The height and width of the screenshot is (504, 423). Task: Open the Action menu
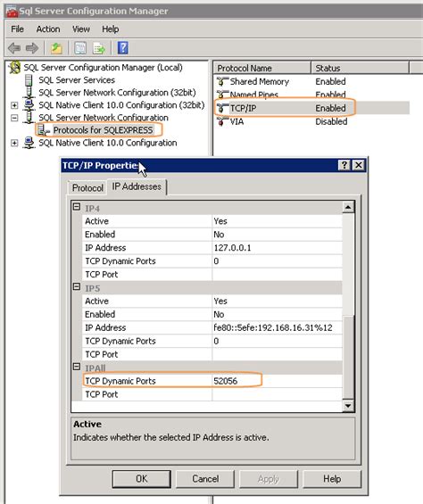click(x=48, y=29)
